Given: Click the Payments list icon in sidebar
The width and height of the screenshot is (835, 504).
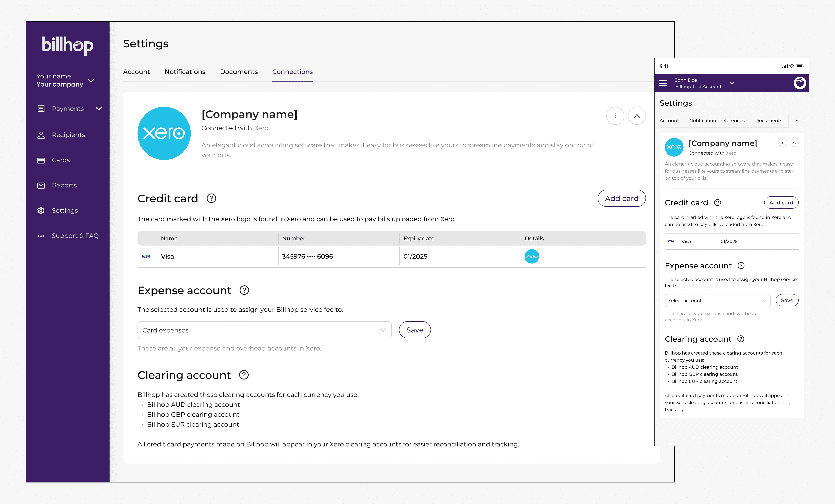Looking at the screenshot, I should [x=41, y=109].
